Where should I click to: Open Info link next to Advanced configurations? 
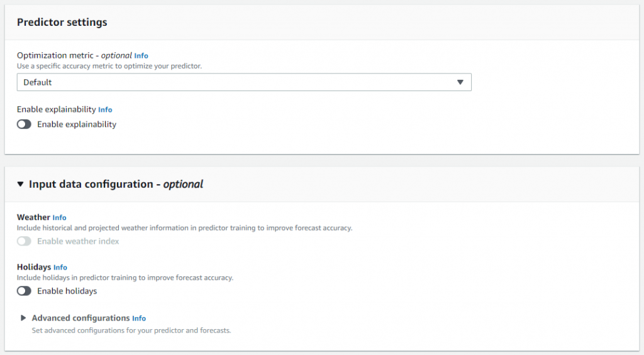[139, 319]
